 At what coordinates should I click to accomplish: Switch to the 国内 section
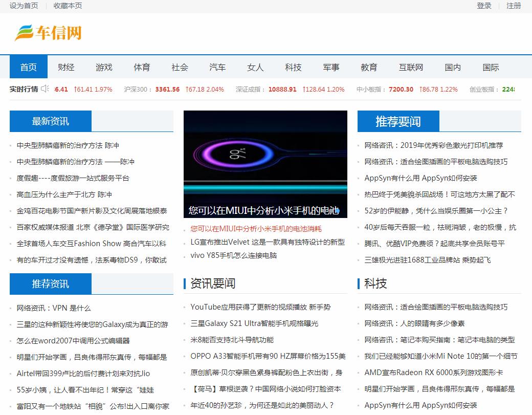453,67
